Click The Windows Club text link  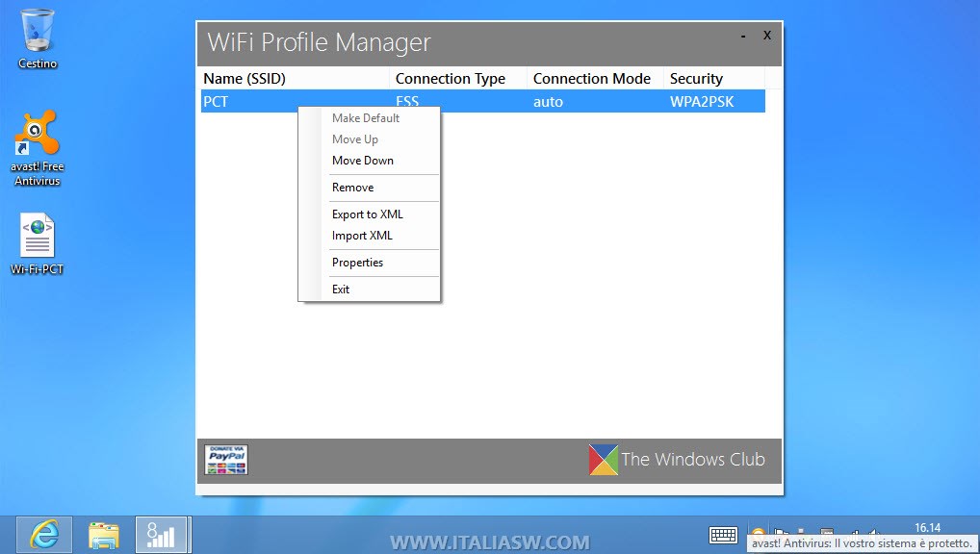point(693,460)
